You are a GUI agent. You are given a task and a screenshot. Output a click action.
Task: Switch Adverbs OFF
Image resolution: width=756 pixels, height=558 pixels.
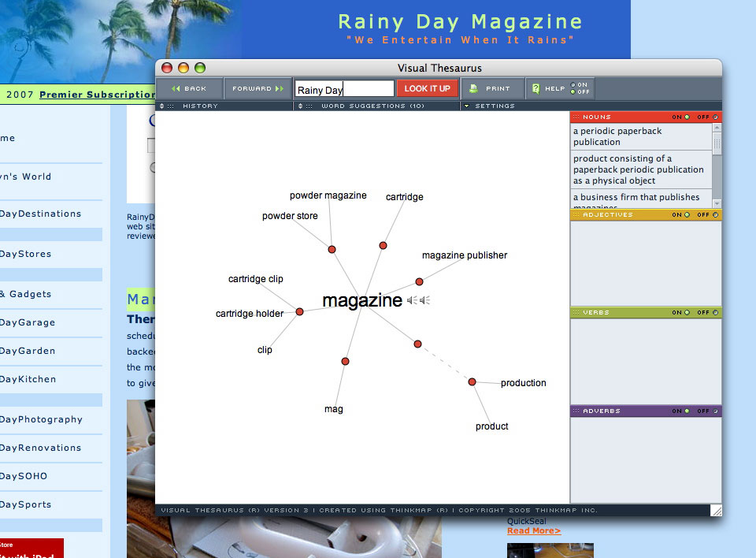pos(716,411)
